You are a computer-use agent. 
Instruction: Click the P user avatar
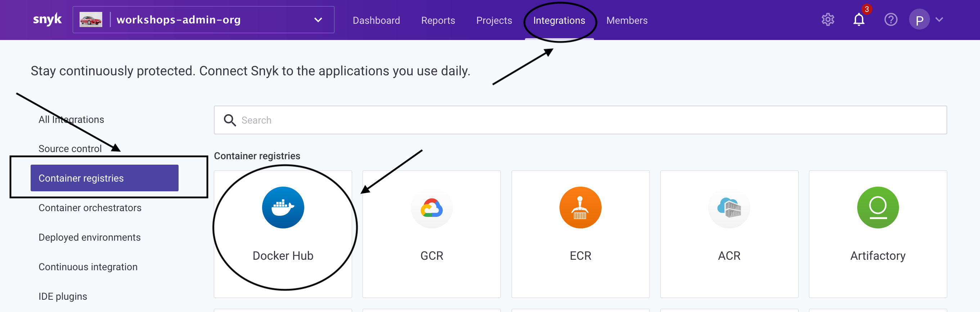point(919,20)
